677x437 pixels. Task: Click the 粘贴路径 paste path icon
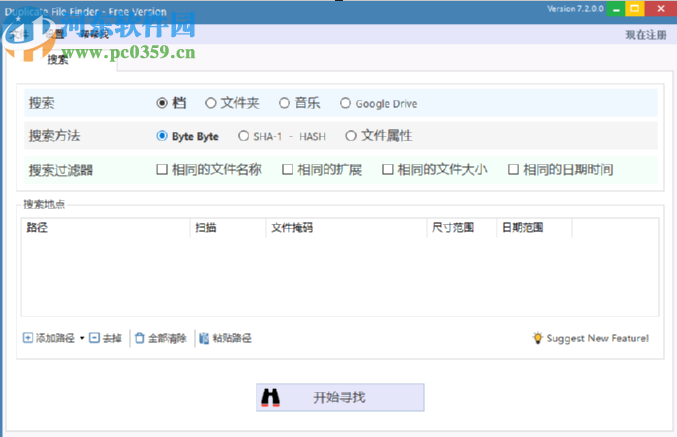point(204,338)
